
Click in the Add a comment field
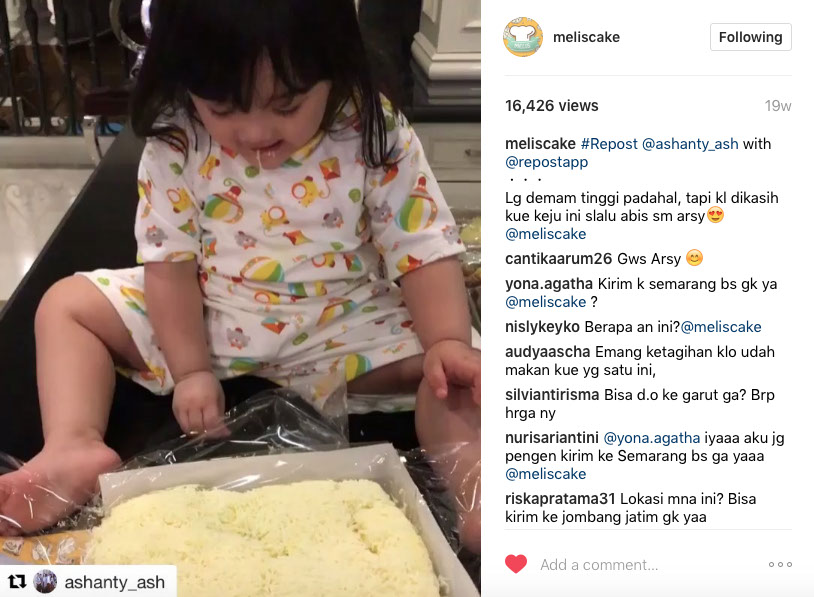pyautogui.click(x=649, y=564)
